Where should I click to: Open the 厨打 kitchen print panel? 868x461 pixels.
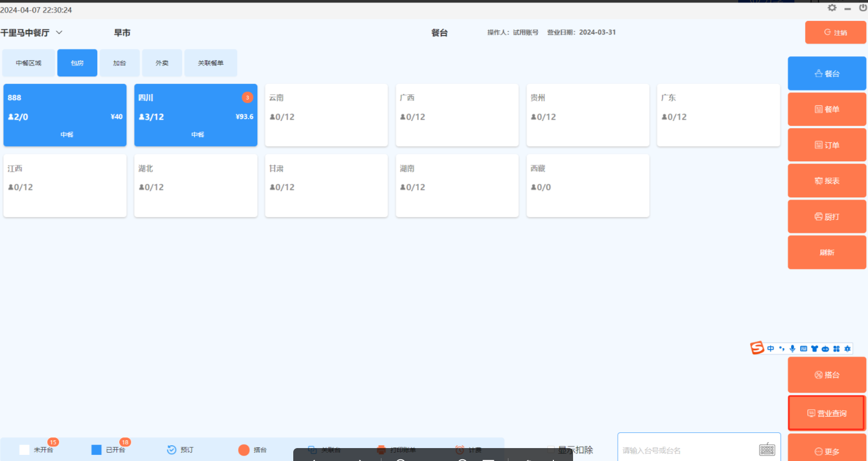click(x=826, y=216)
